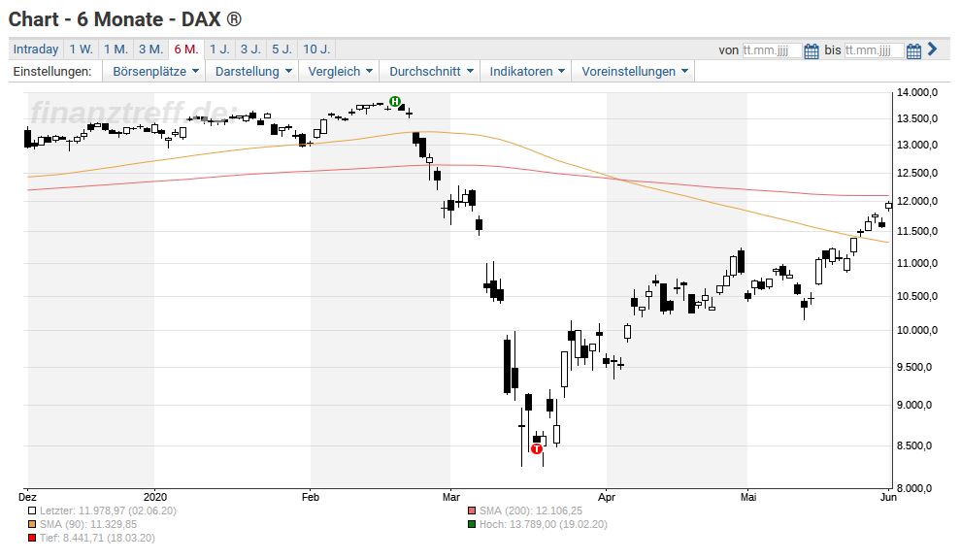The height and width of the screenshot is (560, 961).
Task: Click the 'Apr' x-axis label
Action: 607,497
